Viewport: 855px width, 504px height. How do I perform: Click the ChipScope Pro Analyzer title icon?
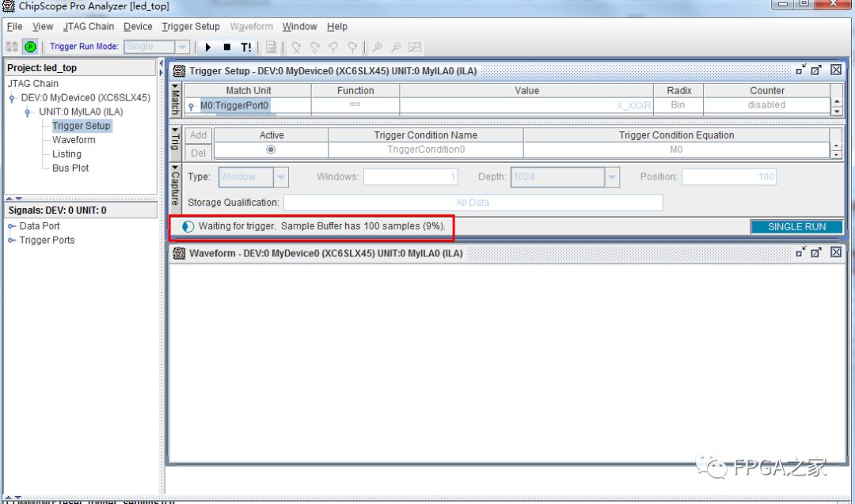[x=9, y=6]
